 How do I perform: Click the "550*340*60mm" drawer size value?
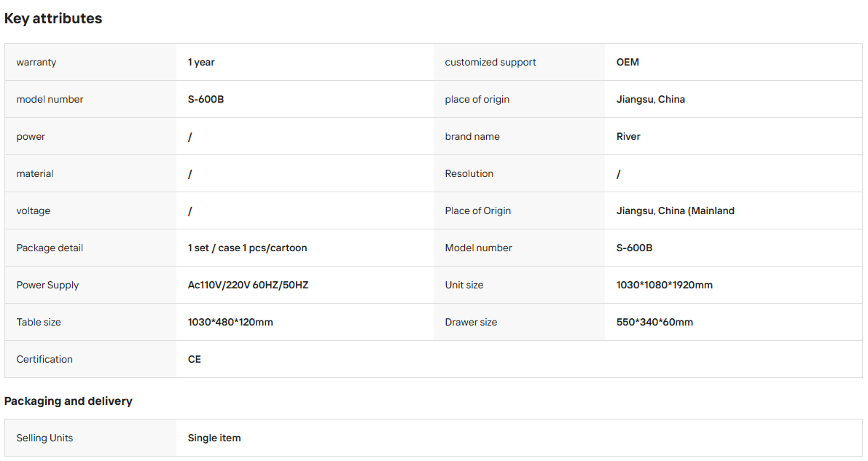click(655, 322)
